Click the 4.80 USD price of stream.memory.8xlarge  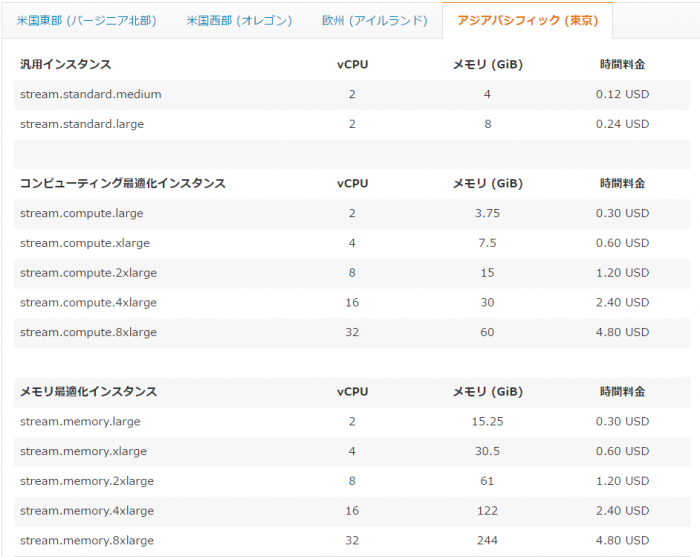(622, 540)
